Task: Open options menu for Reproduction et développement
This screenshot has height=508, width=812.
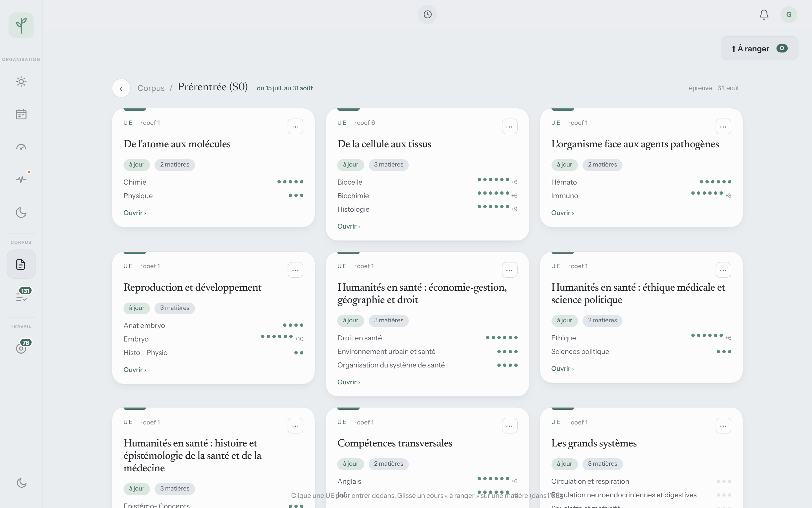Action: pos(295,270)
